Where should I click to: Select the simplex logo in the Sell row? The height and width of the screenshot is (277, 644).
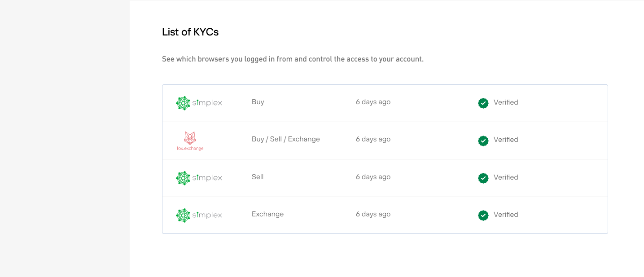tap(199, 177)
